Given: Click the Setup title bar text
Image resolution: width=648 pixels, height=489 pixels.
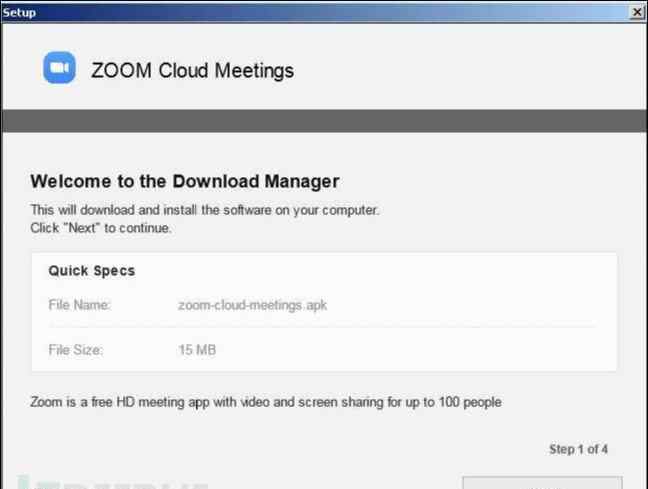Looking at the screenshot, I should [x=19, y=13].
